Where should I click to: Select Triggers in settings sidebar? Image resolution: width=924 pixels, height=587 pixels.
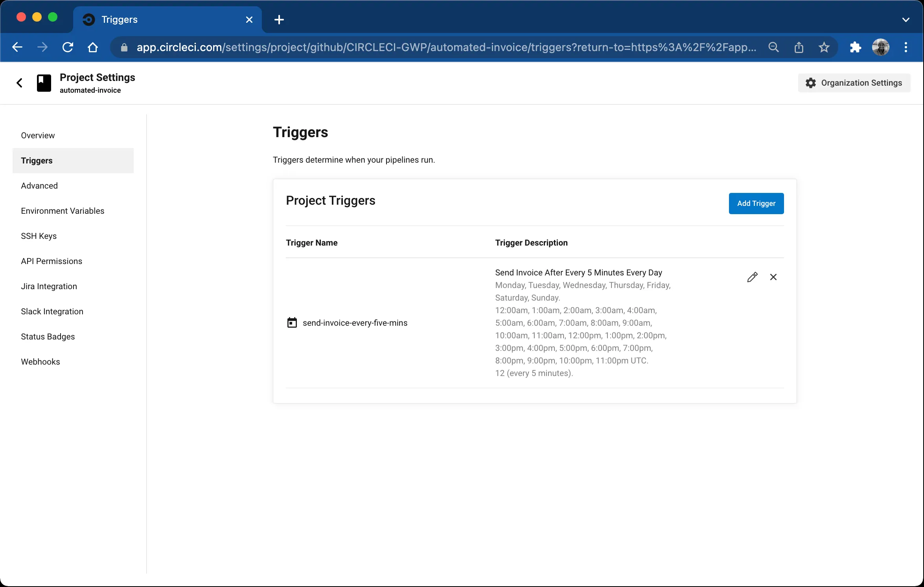73,160
